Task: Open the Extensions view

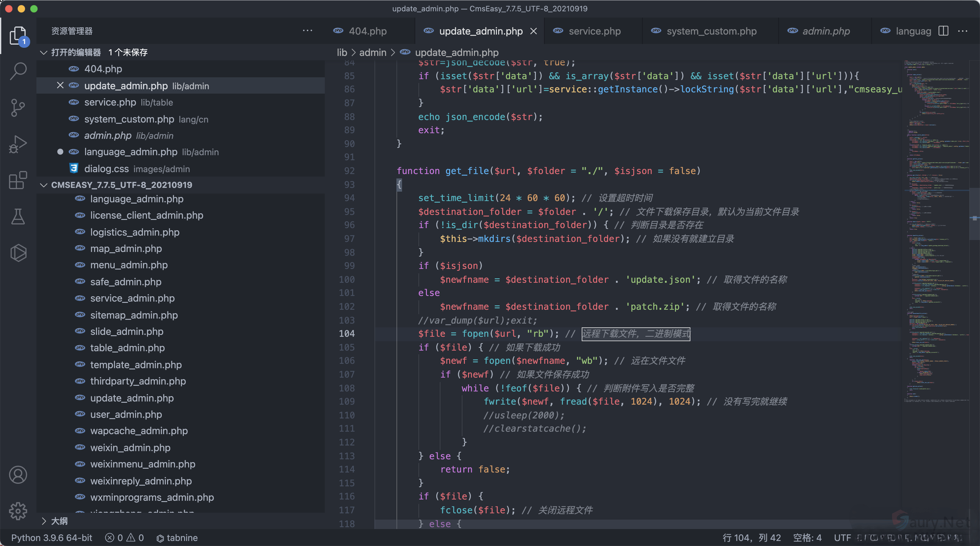Action: point(18,180)
